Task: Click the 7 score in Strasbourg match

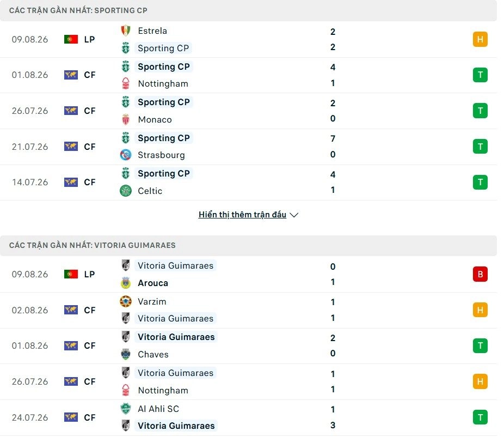Action: point(333,139)
